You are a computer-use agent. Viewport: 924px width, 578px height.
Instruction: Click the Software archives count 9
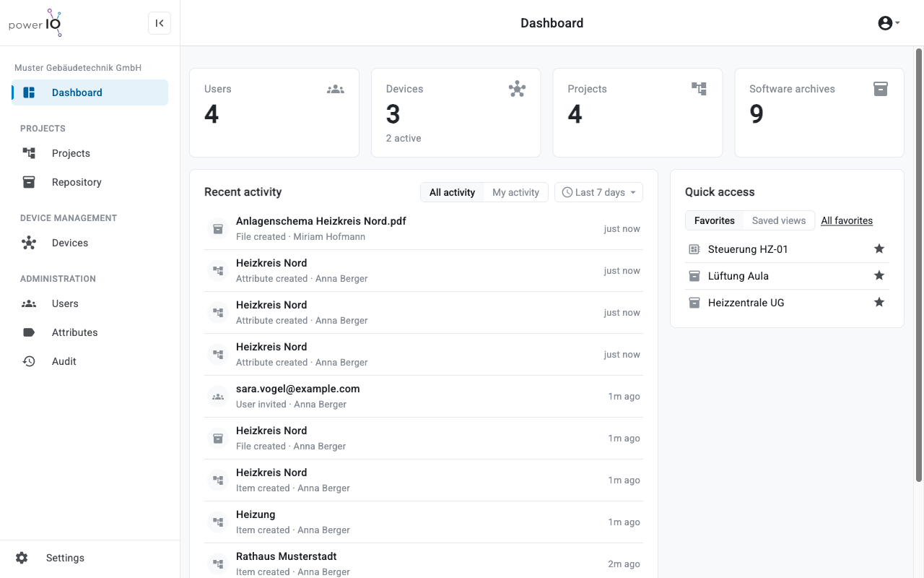point(757,114)
